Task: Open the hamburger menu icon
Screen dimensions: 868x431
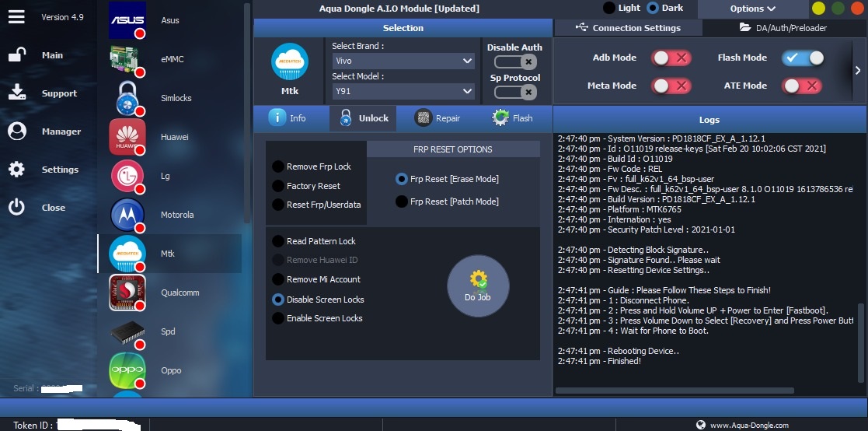Action: (16, 16)
